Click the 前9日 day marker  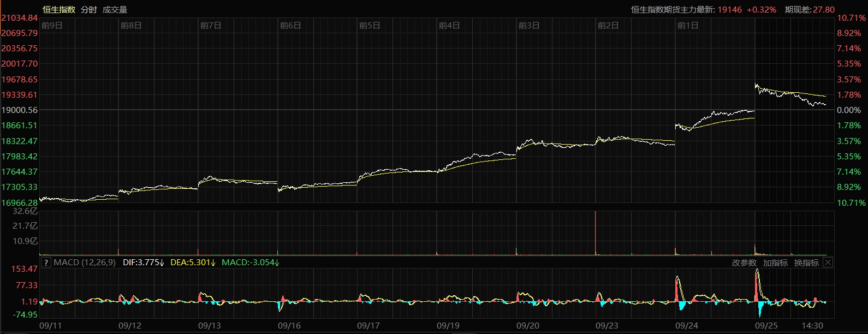(52, 25)
